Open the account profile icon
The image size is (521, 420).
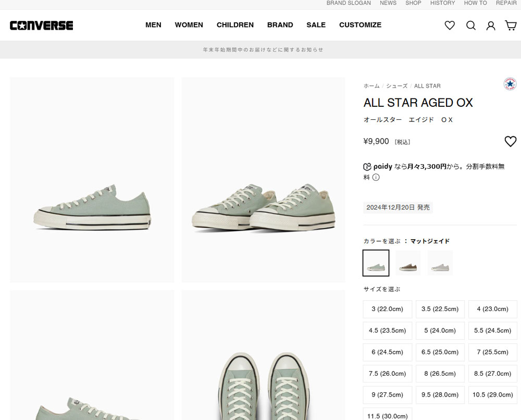click(491, 26)
